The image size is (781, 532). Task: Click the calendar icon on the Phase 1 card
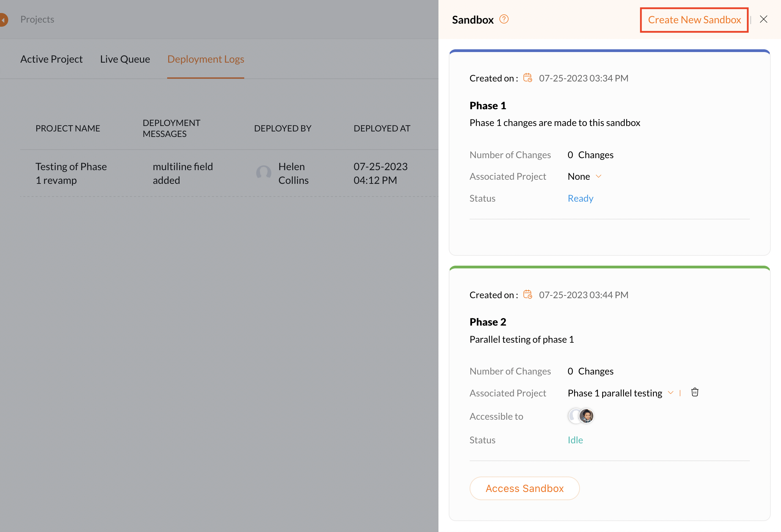528,78
